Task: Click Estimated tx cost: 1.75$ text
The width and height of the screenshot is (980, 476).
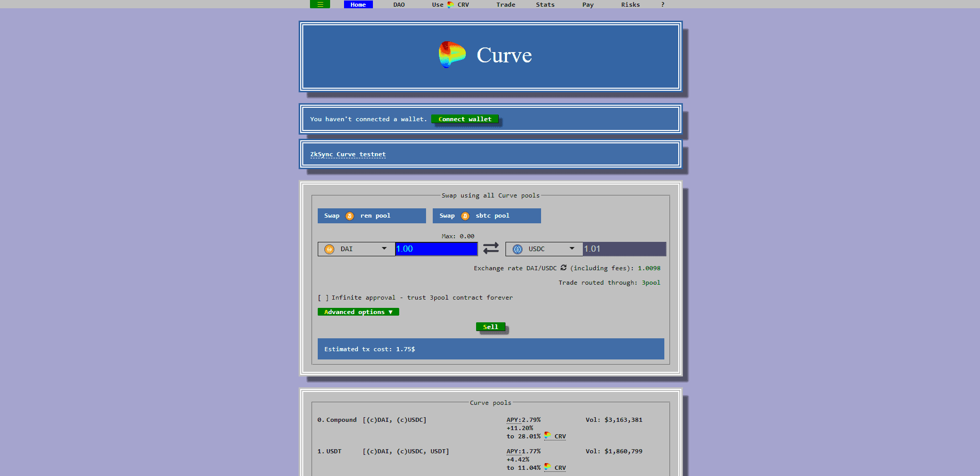Action: click(369, 349)
